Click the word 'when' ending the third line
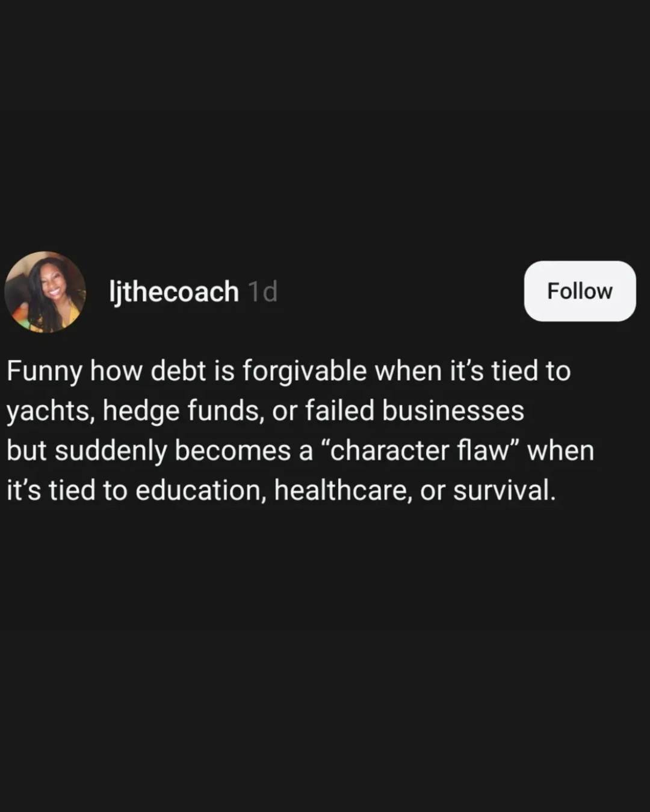Screen dimensions: 650x812 pos(561,451)
